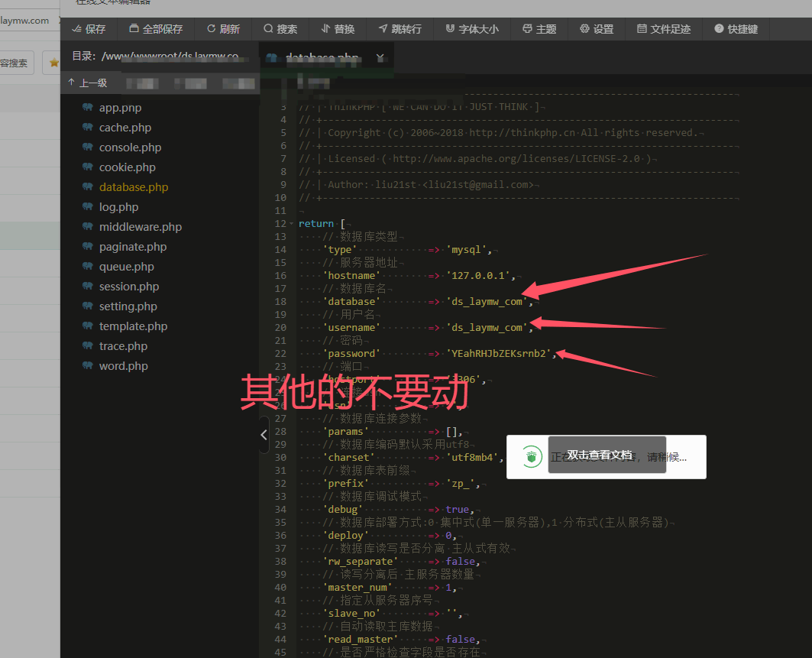Image resolution: width=812 pixels, height=658 pixels.
Task: Click the star favorite icon in browser
Action: coord(54,63)
